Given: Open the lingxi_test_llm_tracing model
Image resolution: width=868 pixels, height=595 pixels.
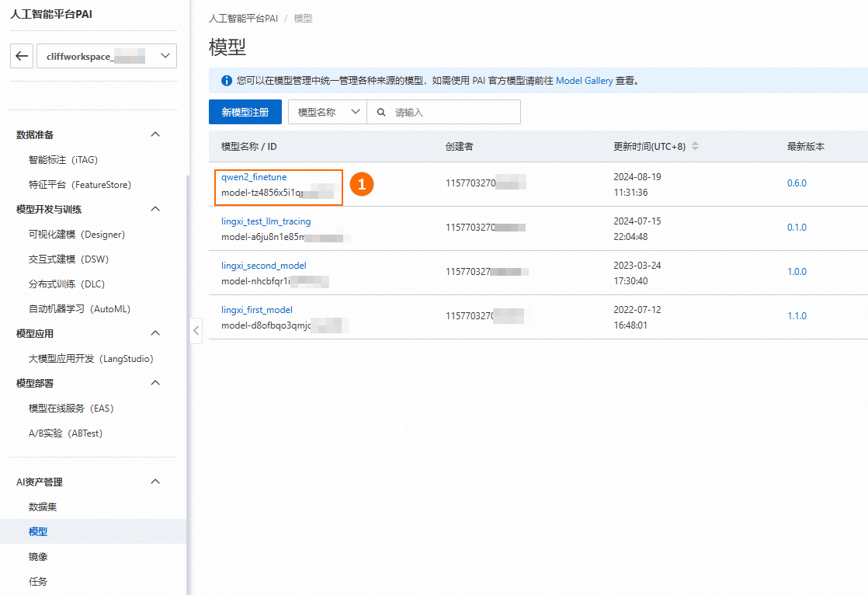Looking at the screenshot, I should [x=266, y=221].
